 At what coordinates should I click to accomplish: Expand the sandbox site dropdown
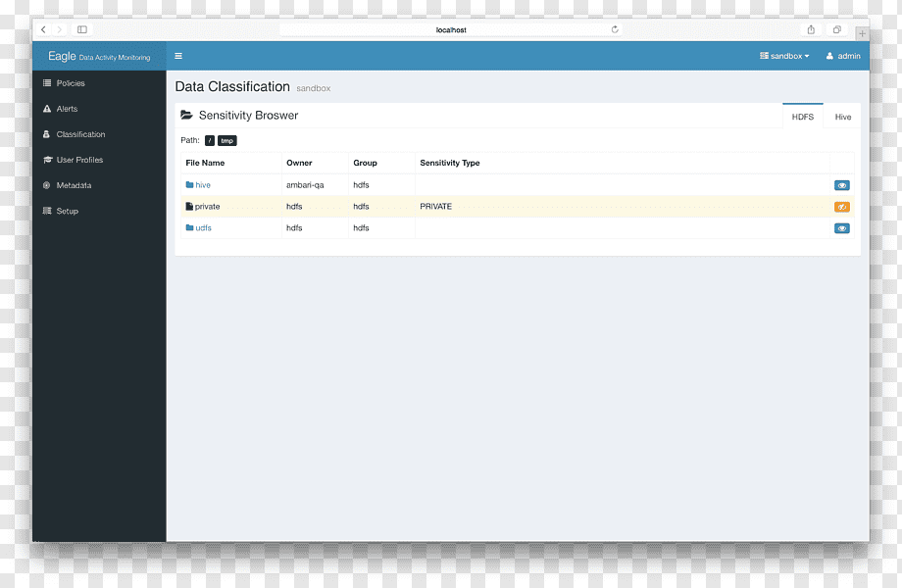(784, 56)
